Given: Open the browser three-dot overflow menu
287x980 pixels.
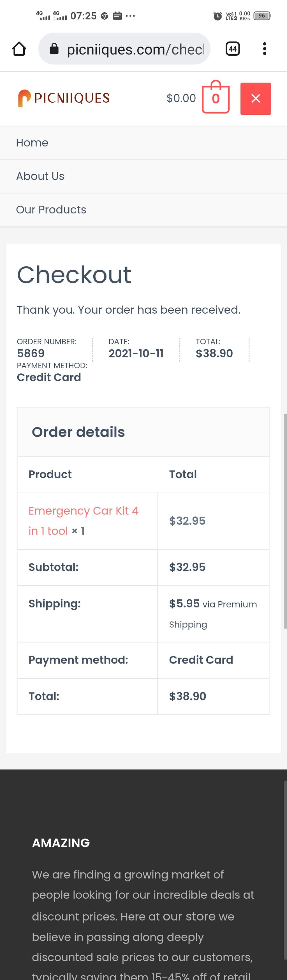Looking at the screenshot, I should pos(265,49).
